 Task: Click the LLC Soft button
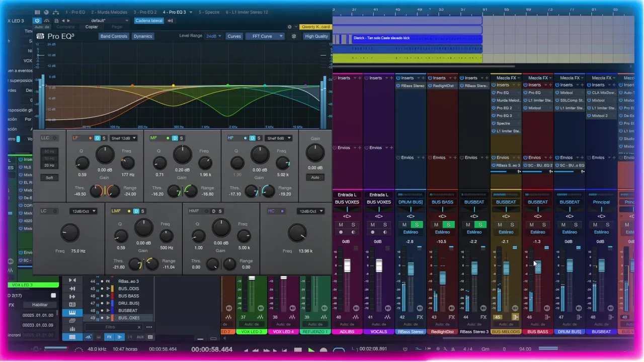click(49, 177)
